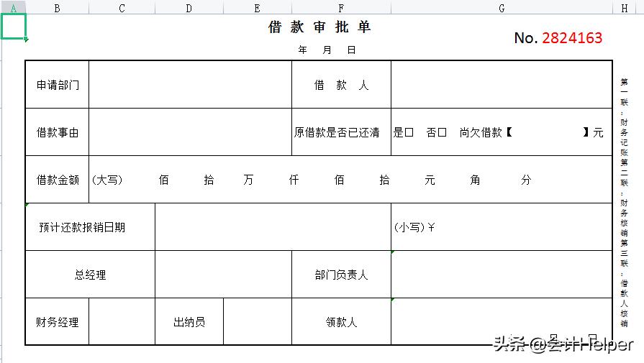Click the (大写) text in amount row
This screenshot has height=363, width=644.
click(x=107, y=180)
